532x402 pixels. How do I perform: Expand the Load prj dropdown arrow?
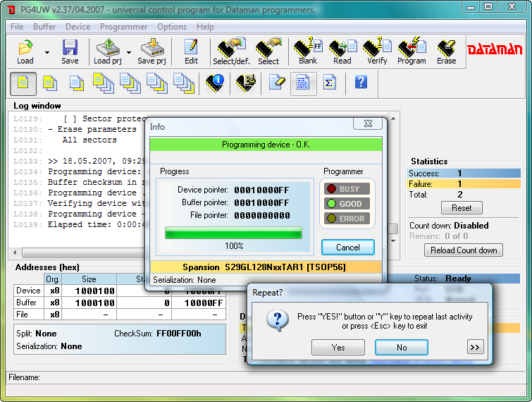pyautogui.click(x=129, y=52)
